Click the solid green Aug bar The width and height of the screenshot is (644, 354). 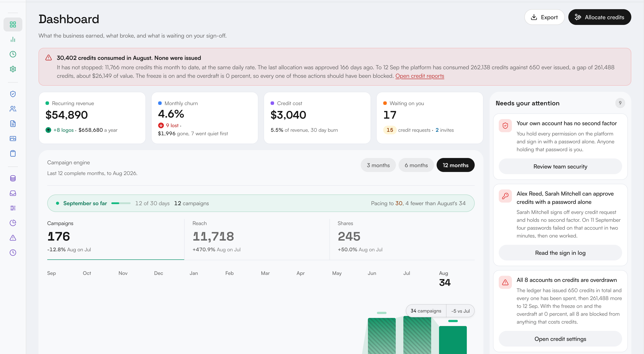coord(453,340)
